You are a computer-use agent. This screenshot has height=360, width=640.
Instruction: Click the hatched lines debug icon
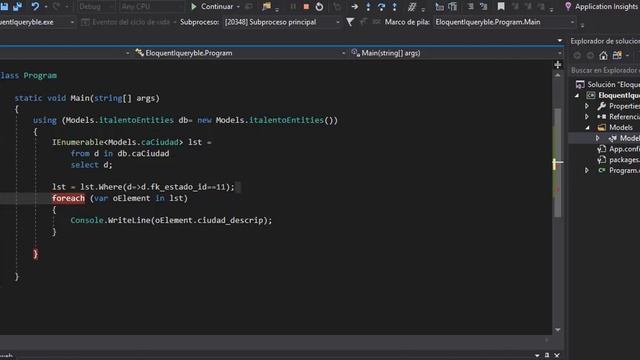(412, 7)
